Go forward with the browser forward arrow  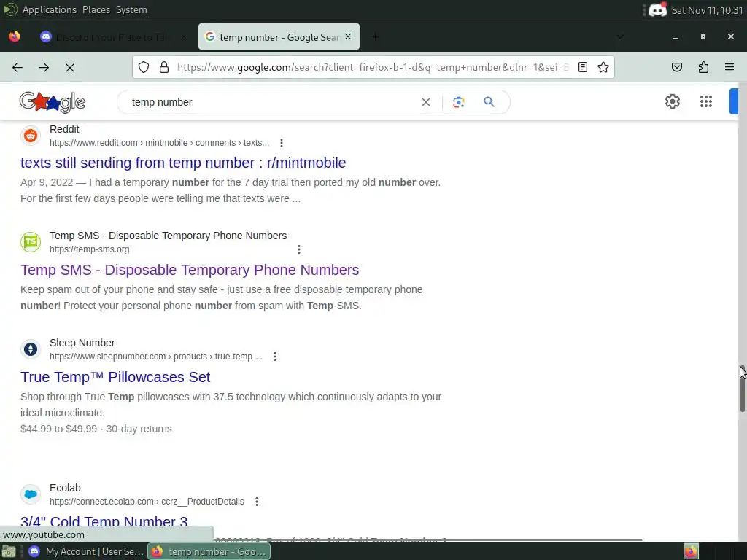coord(44,68)
